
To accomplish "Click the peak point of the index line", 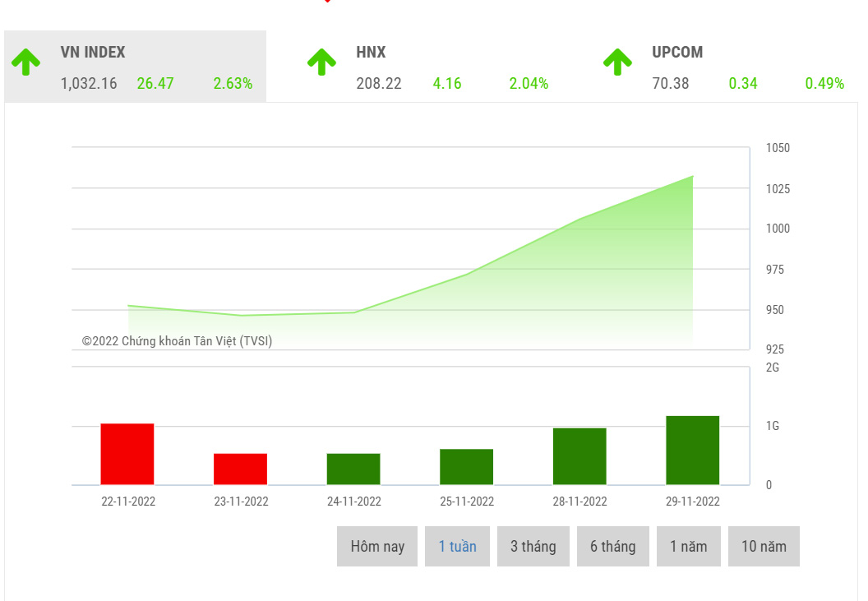I will click(x=692, y=176).
